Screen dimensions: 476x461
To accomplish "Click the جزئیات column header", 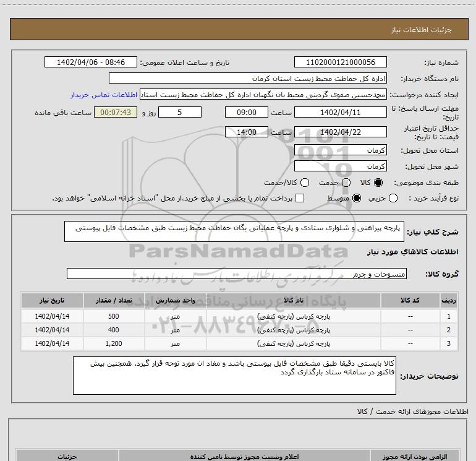I will click(x=67, y=456).
